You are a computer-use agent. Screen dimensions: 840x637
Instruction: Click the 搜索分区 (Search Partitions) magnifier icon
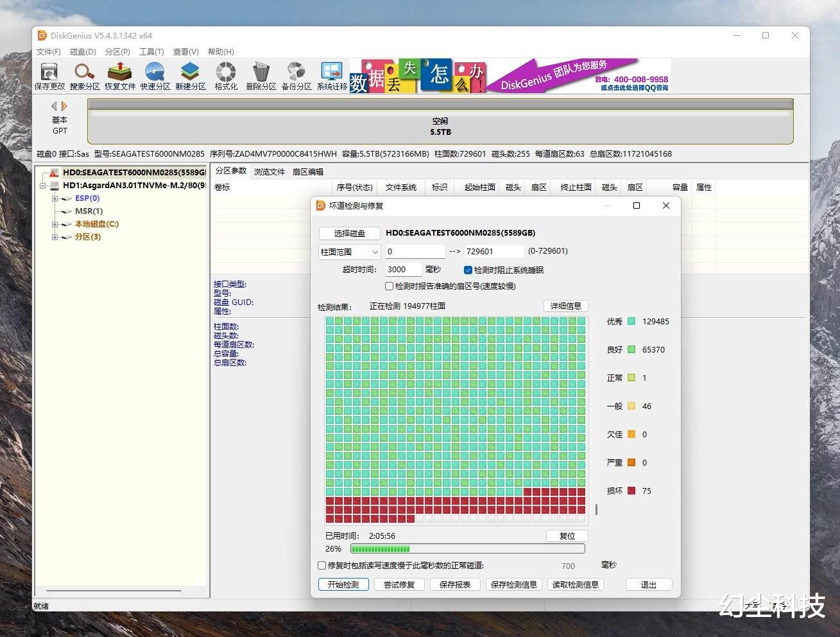(85, 76)
